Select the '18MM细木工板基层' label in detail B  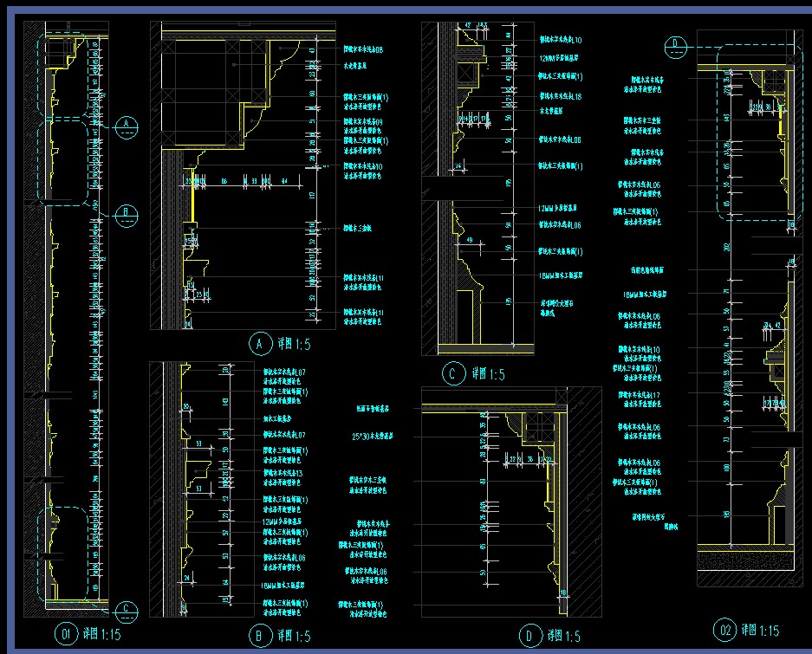283,586
